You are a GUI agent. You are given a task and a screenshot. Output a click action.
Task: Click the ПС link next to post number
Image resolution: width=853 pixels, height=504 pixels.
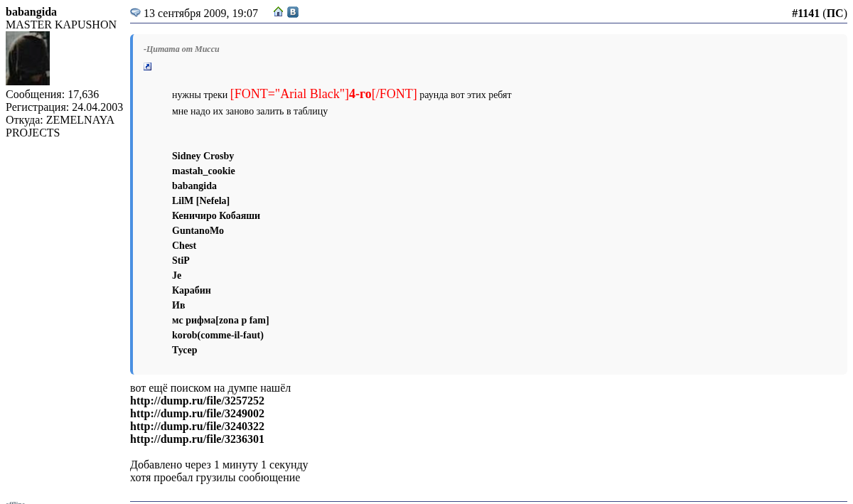click(835, 14)
